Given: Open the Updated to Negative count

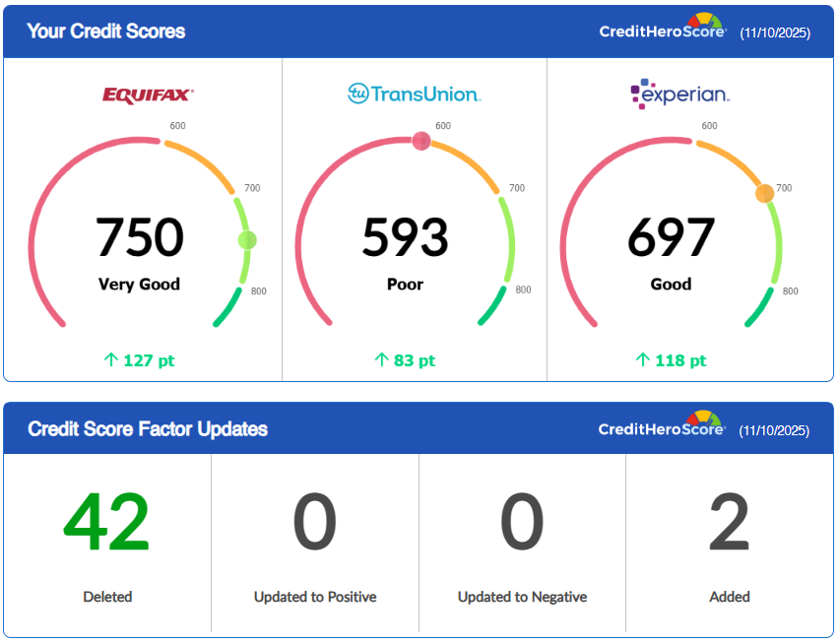Looking at the screenshot, I should pos(522,524).
